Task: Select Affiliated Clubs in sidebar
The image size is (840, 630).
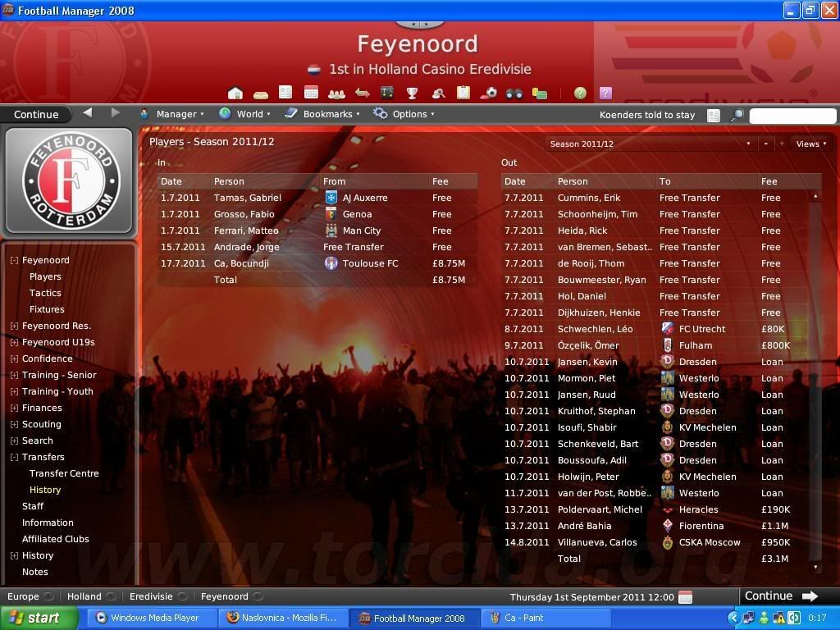Action: (55, 539)
